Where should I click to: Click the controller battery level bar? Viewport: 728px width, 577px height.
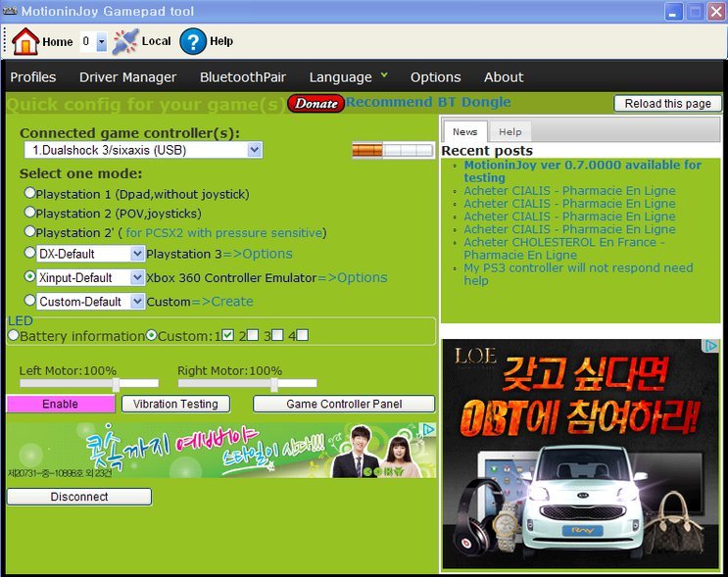coord(393,150)
